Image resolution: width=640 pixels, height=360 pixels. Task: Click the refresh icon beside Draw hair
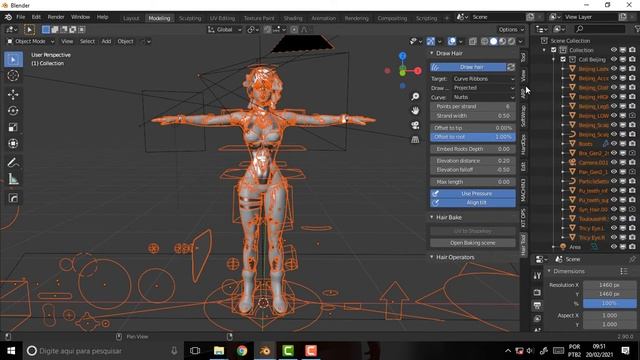pyautogui.click(x=511, y=67)
